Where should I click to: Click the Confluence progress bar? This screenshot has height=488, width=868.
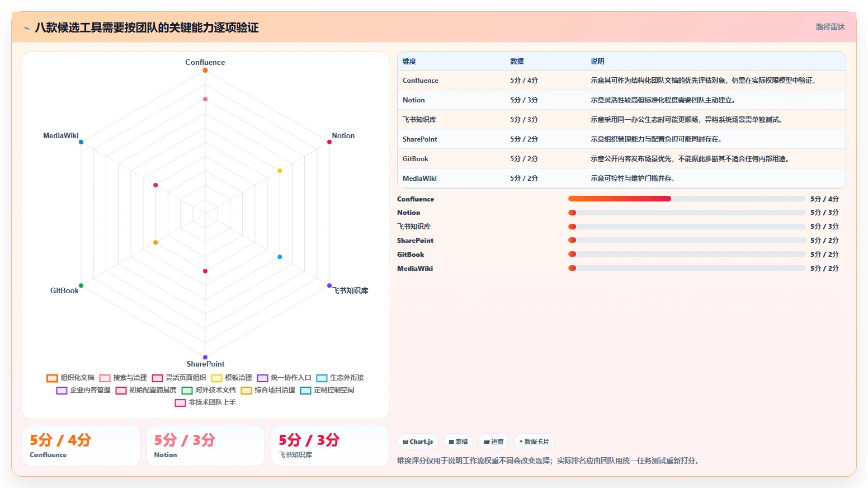click(687, 199)
